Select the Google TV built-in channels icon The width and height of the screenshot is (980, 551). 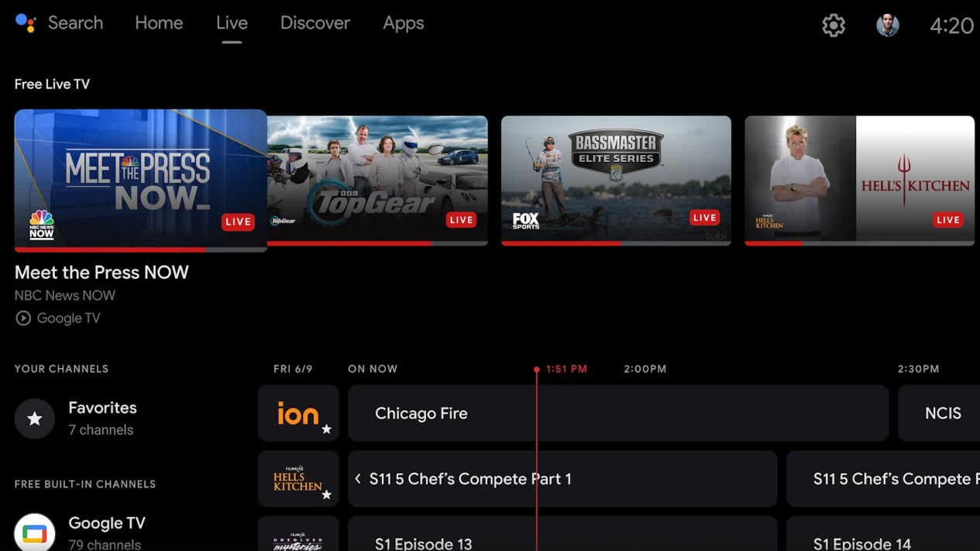click(34, 532)
